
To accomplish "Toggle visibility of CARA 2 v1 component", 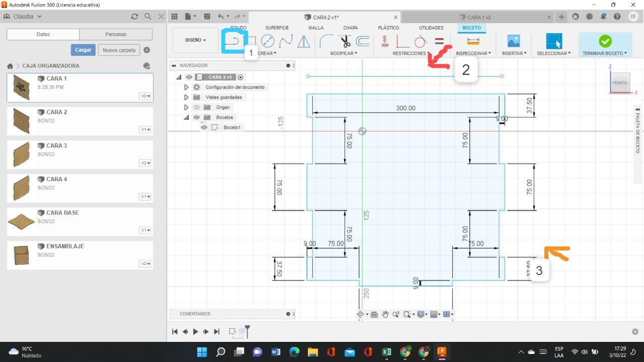I will (x=189, y=77).
